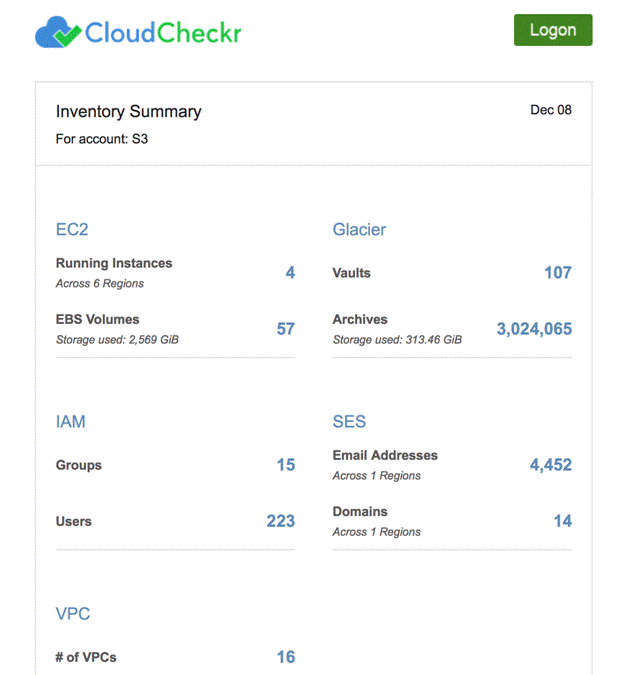Open the IAM section heading link
Viewport: 623px width, 675px height.
pos(71,421)
